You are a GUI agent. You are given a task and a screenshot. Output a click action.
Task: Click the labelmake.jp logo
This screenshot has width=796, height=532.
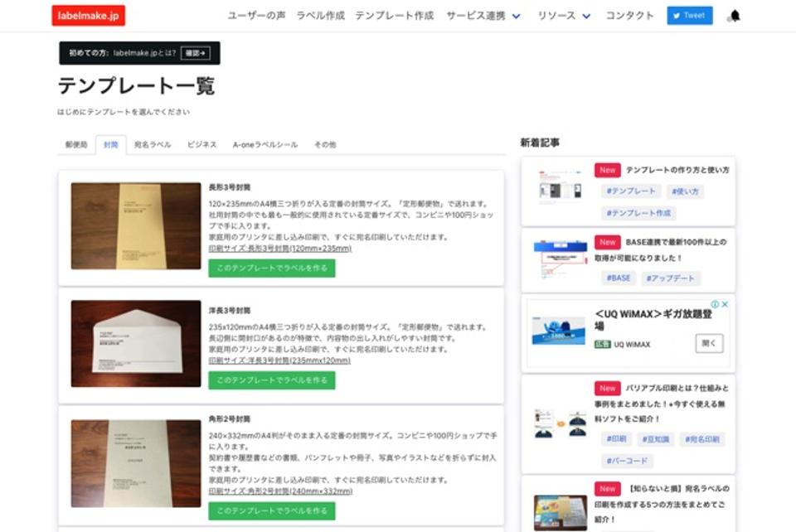pyautogui.click(x=90, y=15)
